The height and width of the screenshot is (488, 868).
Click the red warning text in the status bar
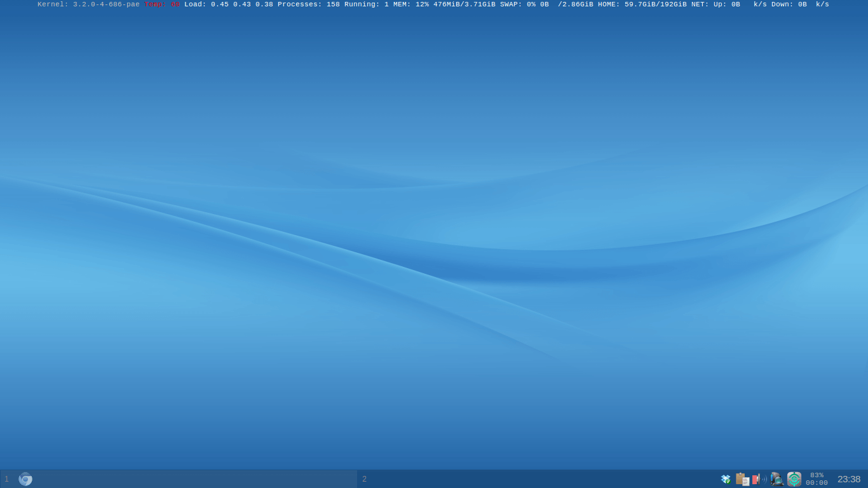161,4
